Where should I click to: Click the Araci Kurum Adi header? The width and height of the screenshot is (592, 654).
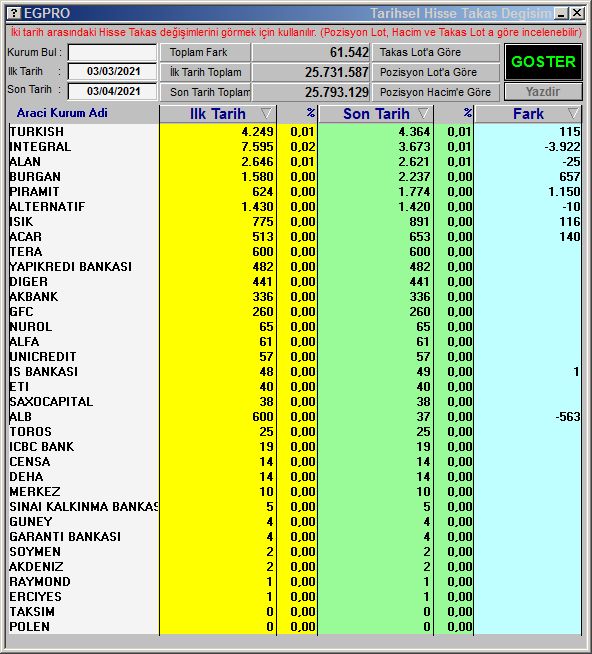click(62, 113)
